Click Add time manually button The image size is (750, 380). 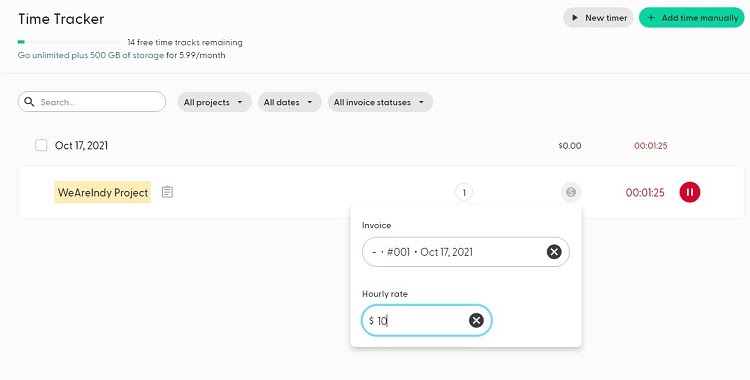[692, 18]
